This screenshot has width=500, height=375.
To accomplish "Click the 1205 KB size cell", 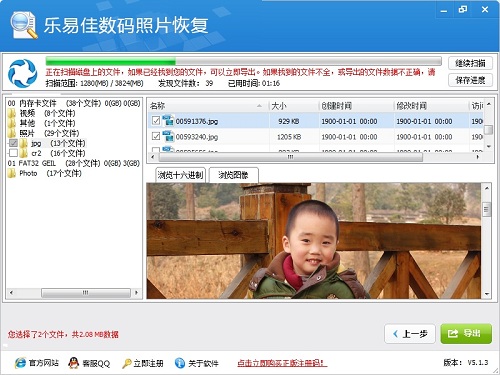I will click(289, 137).
